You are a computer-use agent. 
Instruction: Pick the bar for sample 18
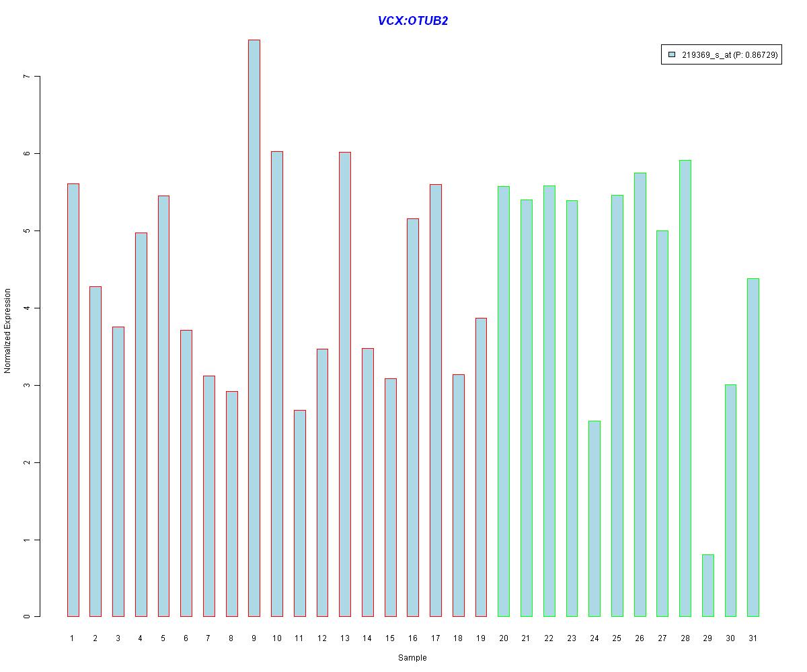(459, 495)
